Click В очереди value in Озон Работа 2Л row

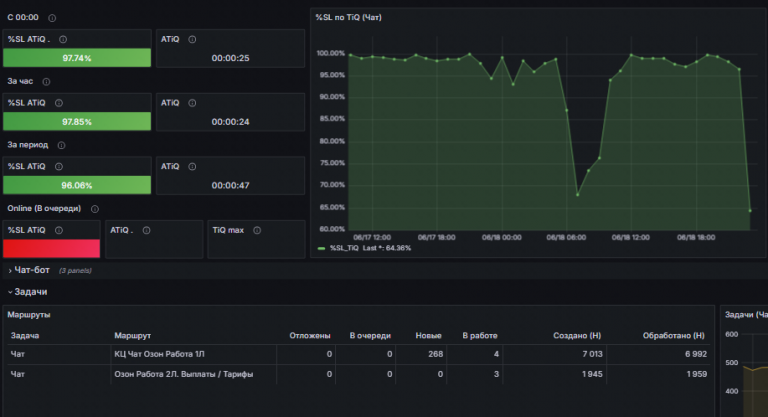pos(389,374)
